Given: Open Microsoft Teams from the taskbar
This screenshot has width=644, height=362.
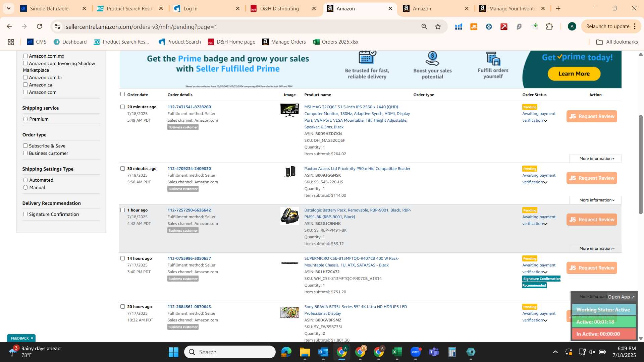Looking at the screenshot, I should coord(434,352).
